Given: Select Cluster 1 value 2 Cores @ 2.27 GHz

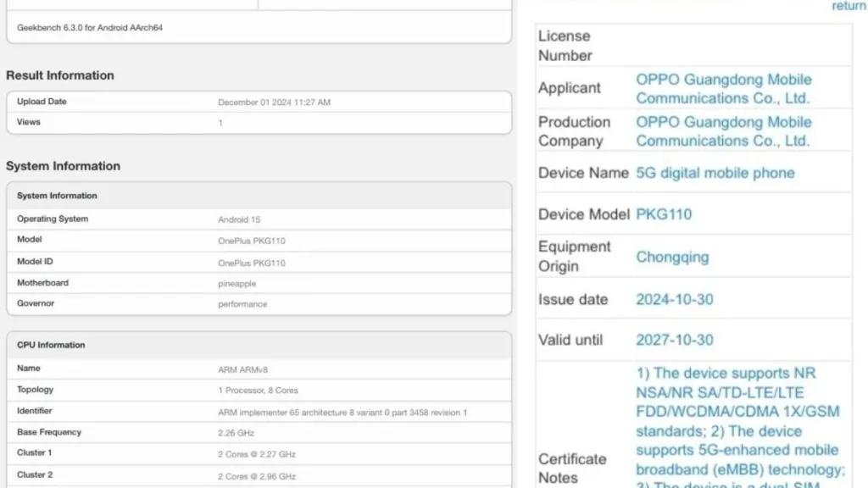Looking at the screenshot, I should (x=257, y=454).
